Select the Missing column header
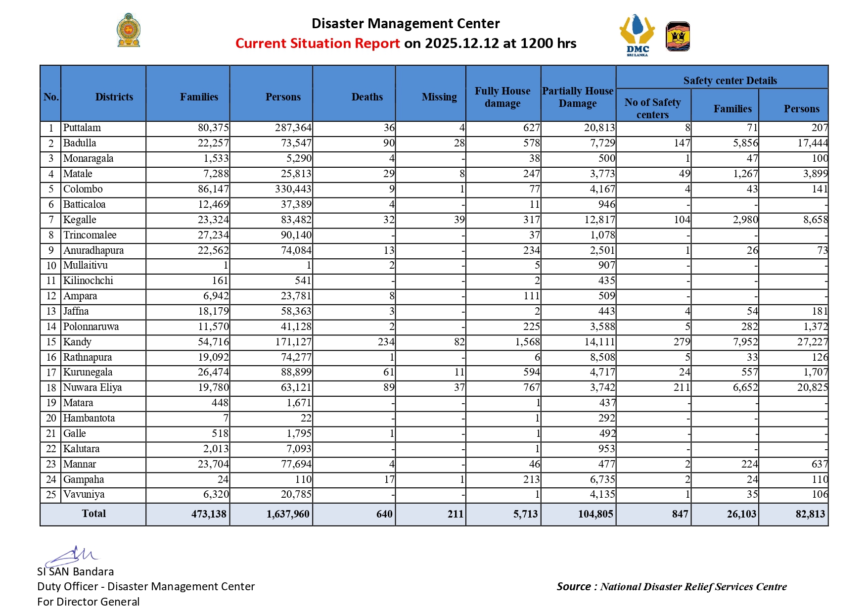This screenshot has height=614, width=868. coord(439,97)
